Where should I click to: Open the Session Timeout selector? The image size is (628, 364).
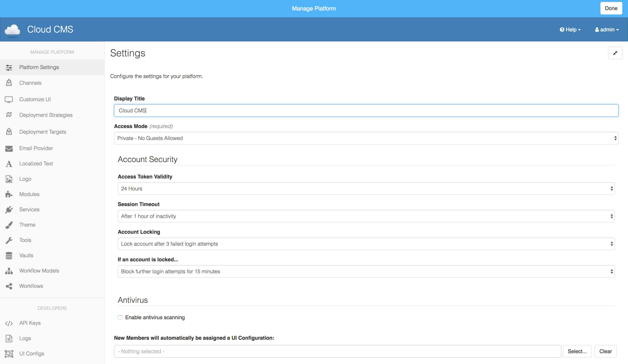click(366, 216)
